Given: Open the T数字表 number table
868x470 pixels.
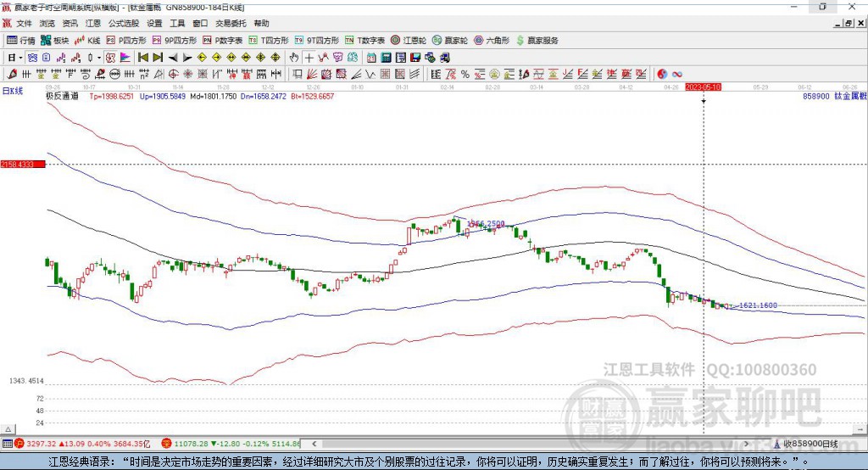Looking at the screenshot, I should pos(364,41).
